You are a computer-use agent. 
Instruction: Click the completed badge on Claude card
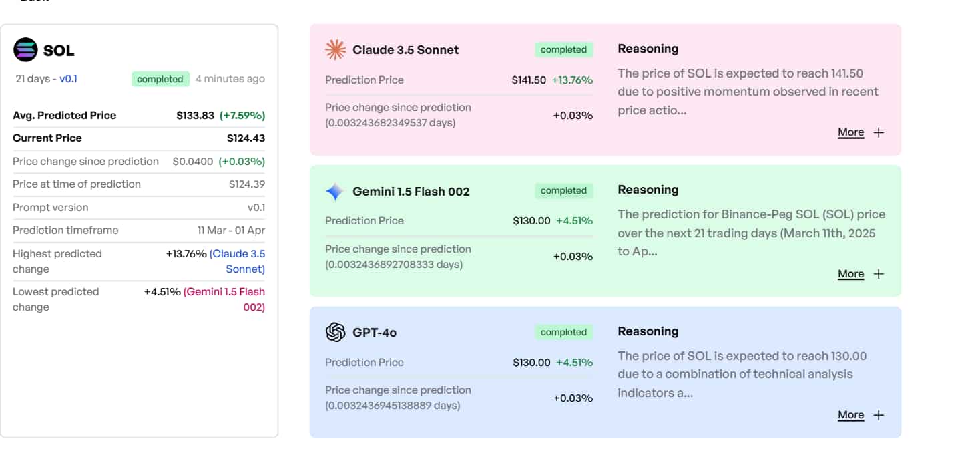563,50
